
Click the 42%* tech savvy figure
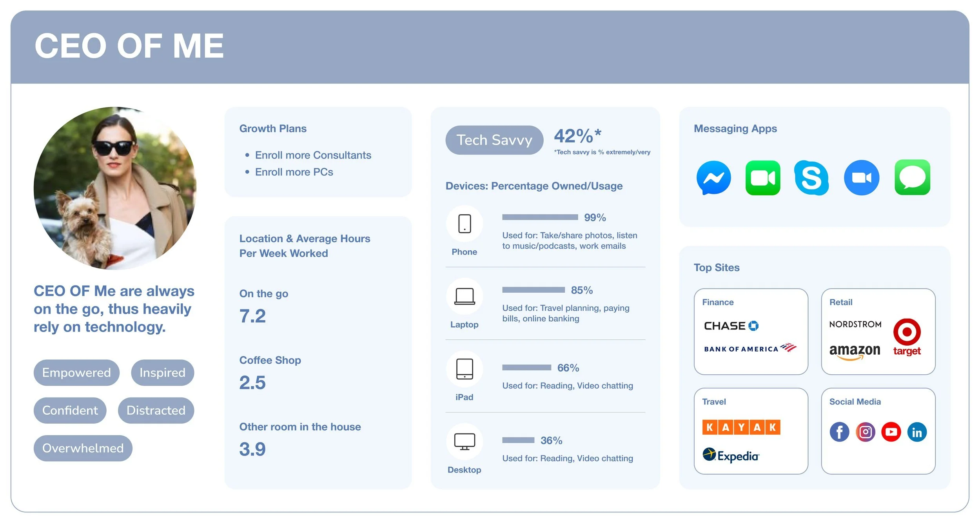click(x=577, y=136)
